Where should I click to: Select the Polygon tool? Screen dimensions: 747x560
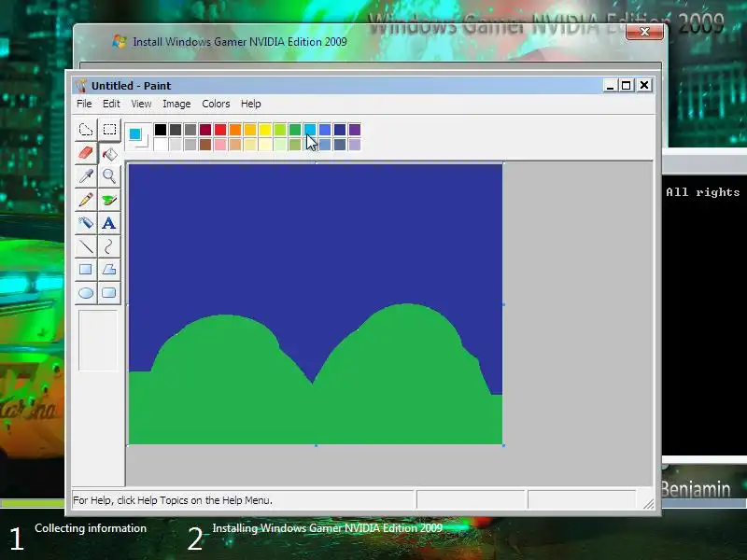(109, 270)
